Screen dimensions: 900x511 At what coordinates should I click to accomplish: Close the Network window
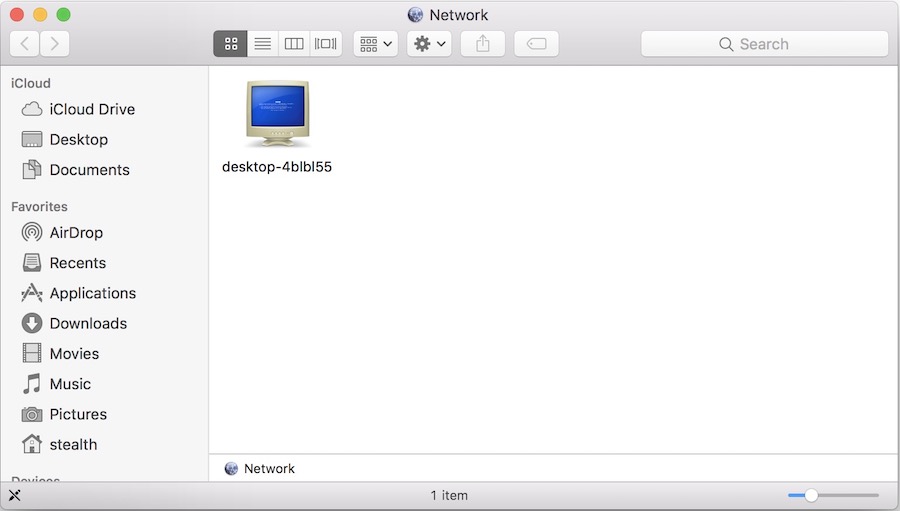point(17,15)
